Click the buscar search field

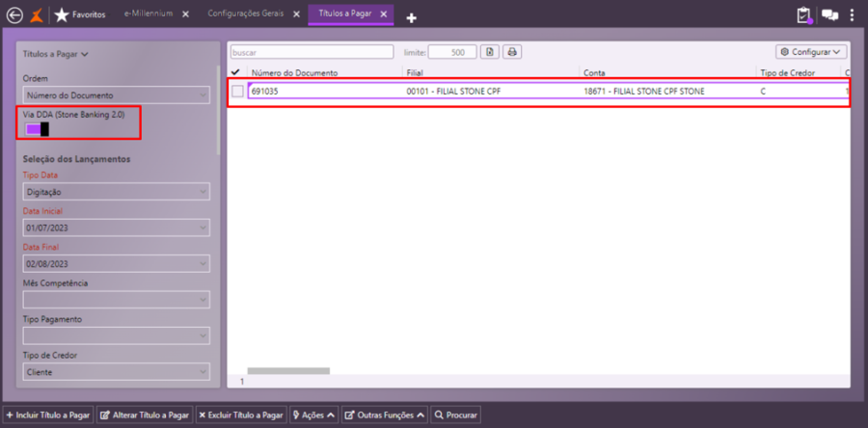(312, 52)
